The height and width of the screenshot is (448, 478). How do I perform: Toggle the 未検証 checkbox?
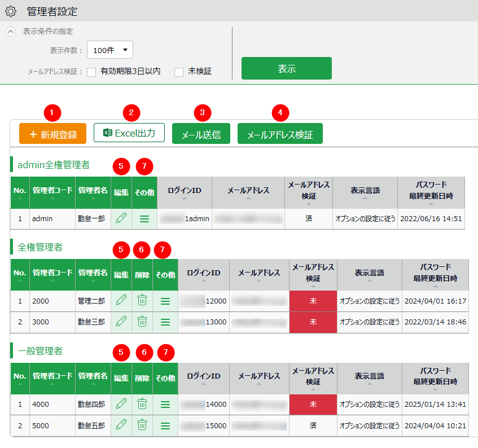(x=179, y=72)
